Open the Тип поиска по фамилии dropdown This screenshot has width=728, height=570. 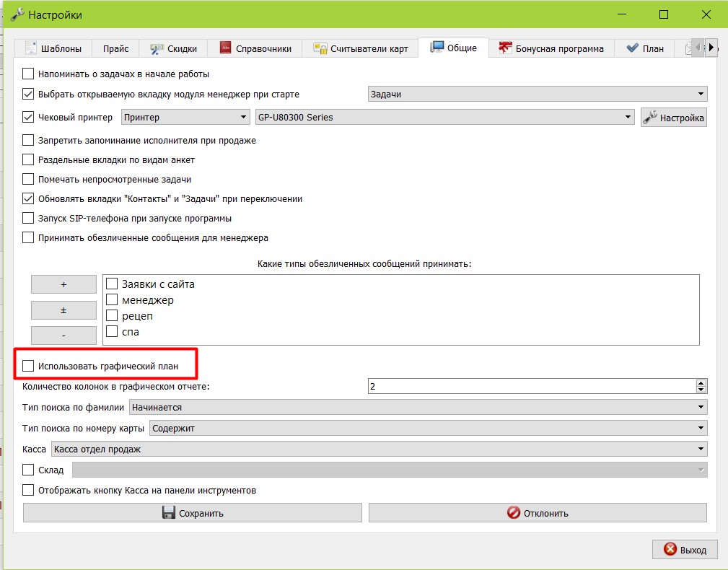418,407
